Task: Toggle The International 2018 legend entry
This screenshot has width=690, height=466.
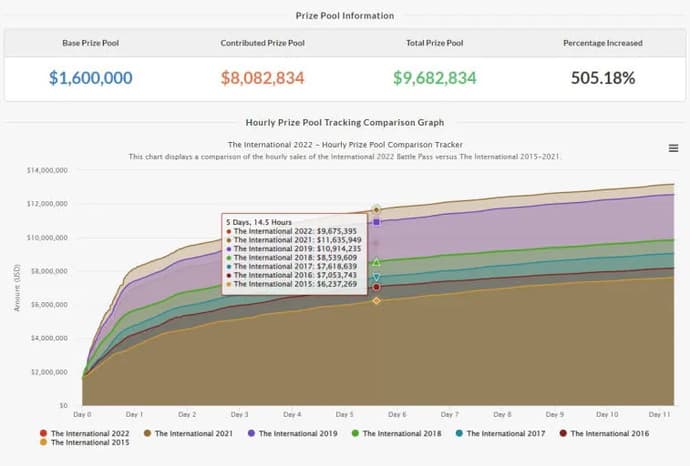Action: (x=396, y=433)
